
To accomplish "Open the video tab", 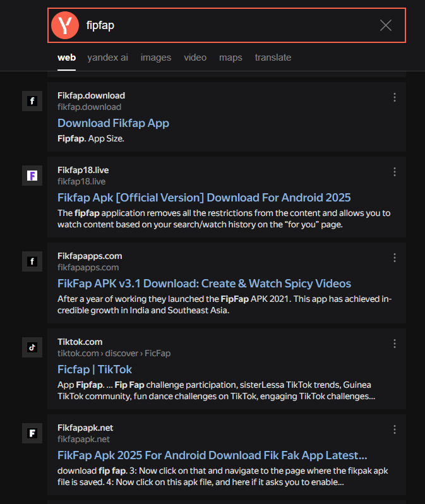I will tap(195, 57).
